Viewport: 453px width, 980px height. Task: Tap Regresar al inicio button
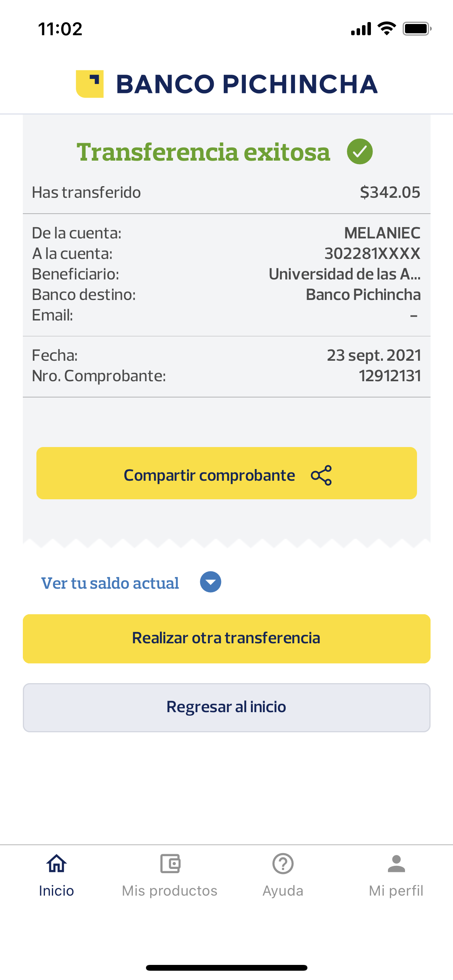tap(226, 708)
